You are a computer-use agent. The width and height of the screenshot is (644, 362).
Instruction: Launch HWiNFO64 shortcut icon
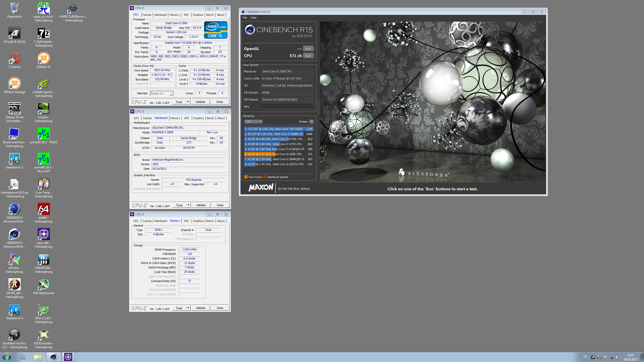(44, 263)
